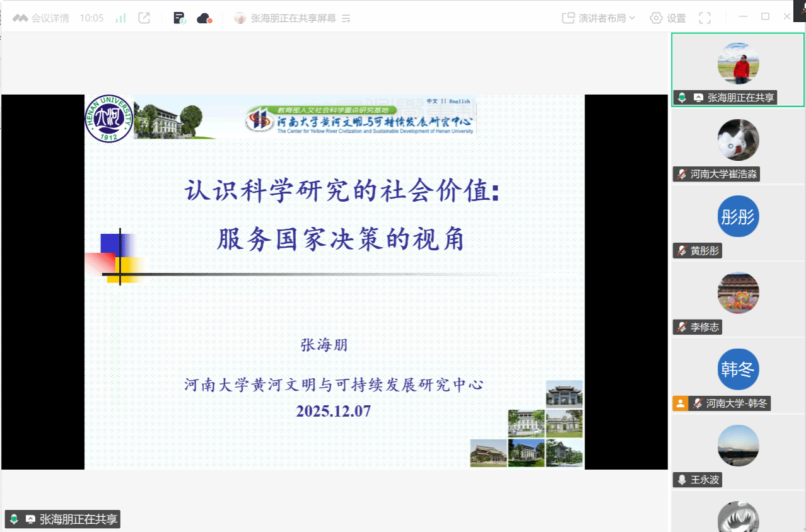Viewport: 806px width, 532px height.
Task: Click the green network signal bars icon
Action: (120, 18)
